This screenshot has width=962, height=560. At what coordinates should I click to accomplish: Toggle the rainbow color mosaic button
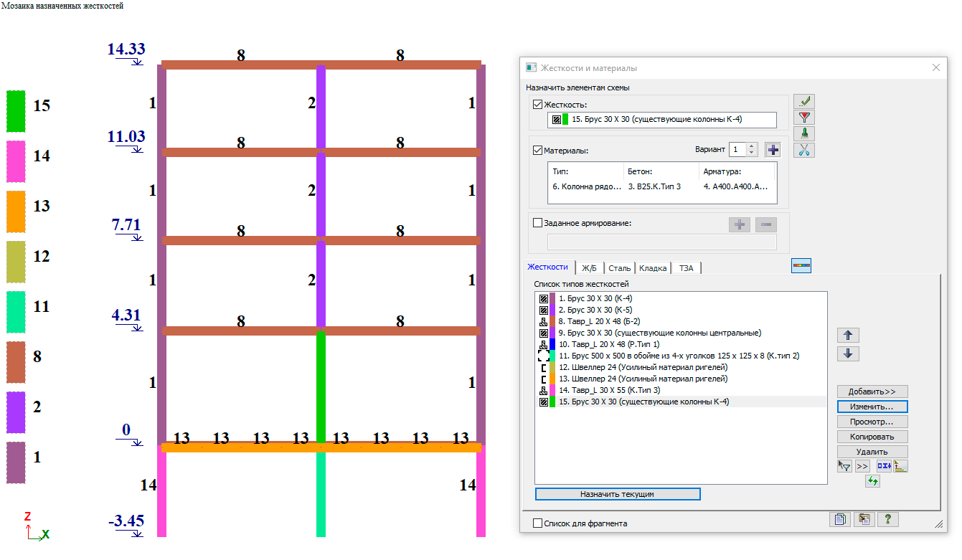pos(801,266)
